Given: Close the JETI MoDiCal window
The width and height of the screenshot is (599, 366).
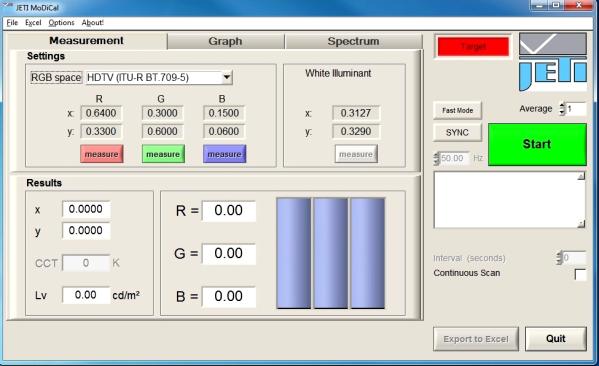Looking at the screenshot, I should click(x=579, y=5).
